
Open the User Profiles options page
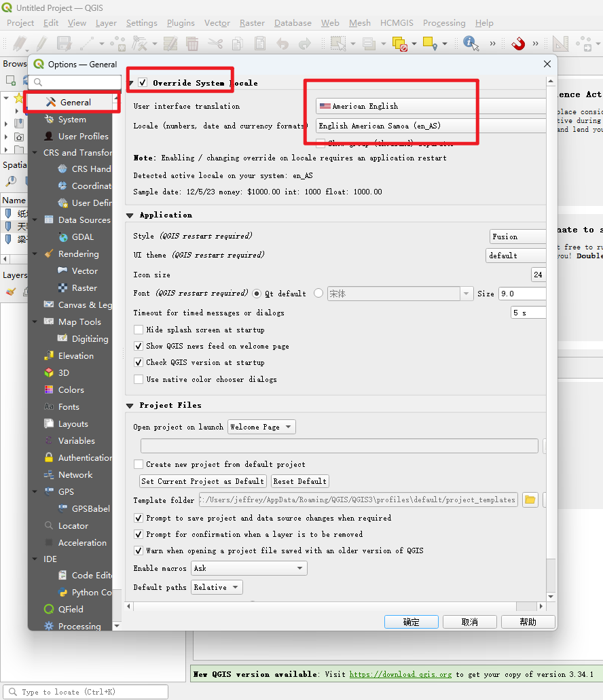point(76,136)
